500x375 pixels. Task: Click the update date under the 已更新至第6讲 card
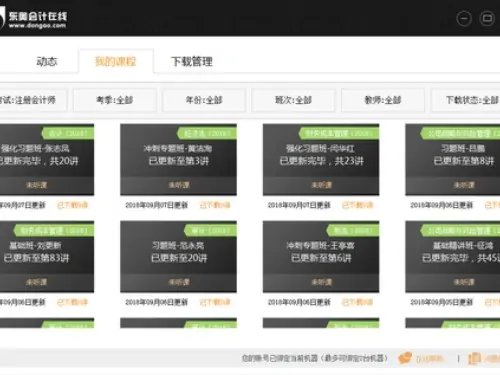coord(299,302)
